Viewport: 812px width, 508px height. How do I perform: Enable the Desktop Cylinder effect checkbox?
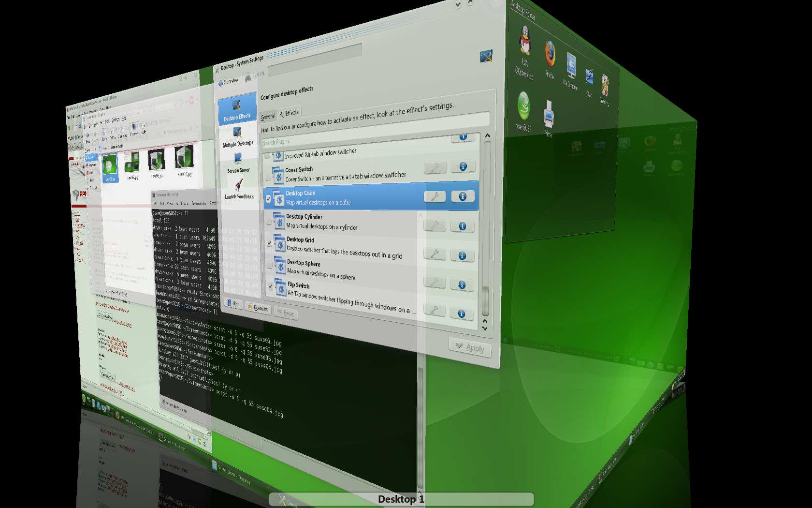click(x=269, y=222)
